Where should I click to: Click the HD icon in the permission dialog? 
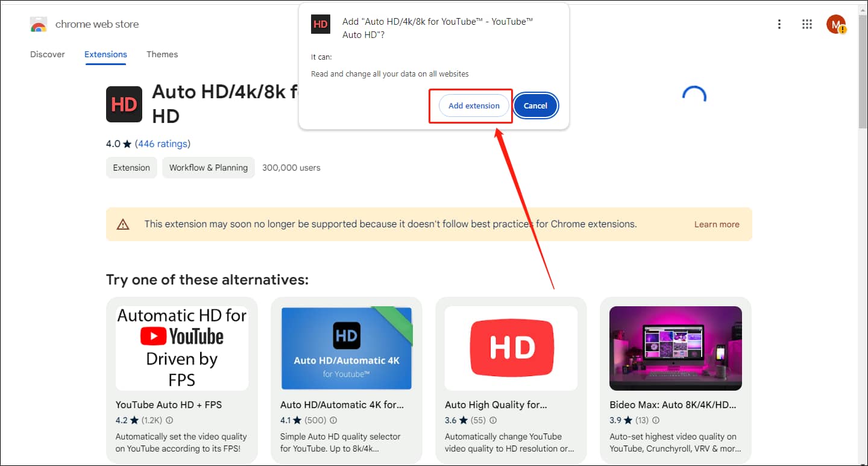coord(321,24)
